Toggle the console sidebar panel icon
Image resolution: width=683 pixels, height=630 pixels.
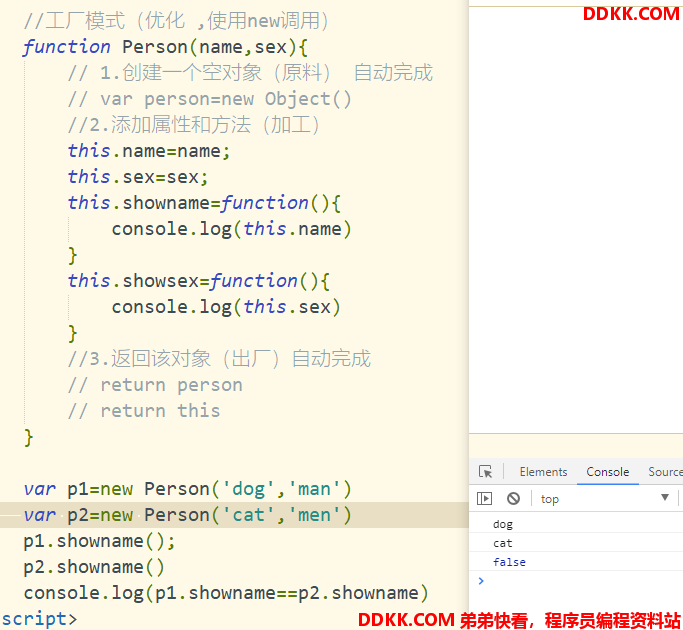coord(484,498)
